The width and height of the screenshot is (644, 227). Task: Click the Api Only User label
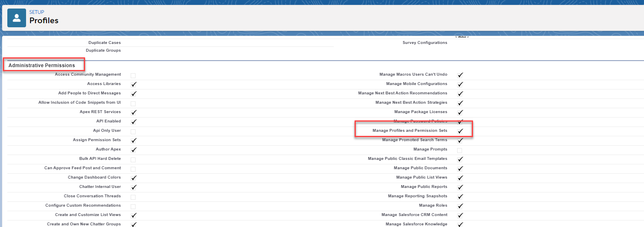point(107,130)
